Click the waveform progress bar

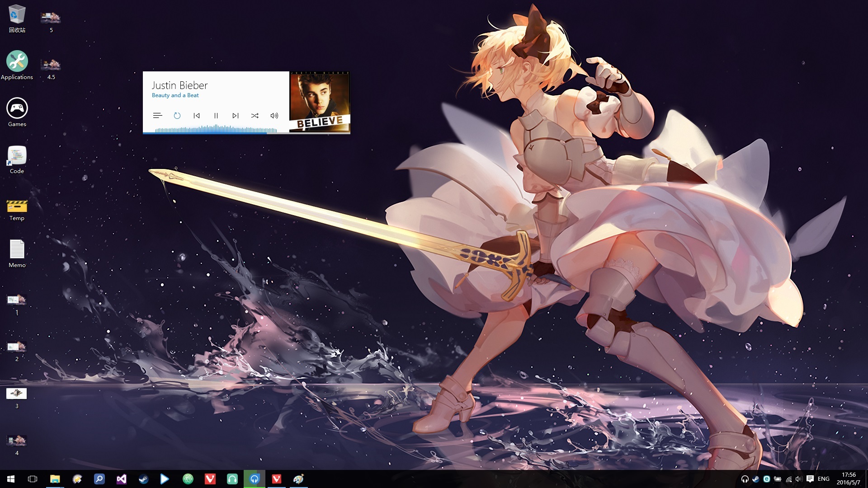point(216,130)
